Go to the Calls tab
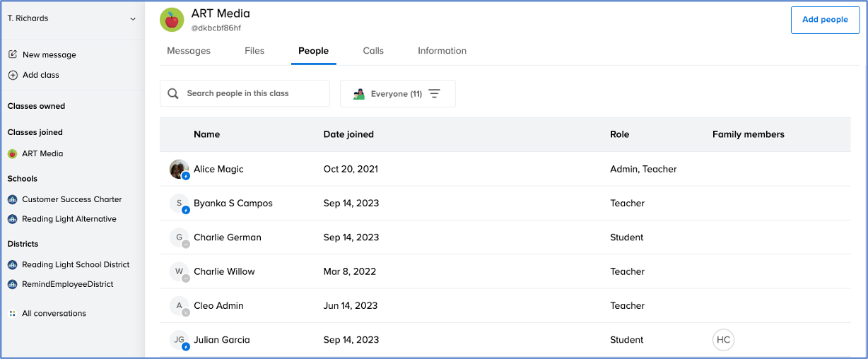The image size is (868, 359). 373,51
